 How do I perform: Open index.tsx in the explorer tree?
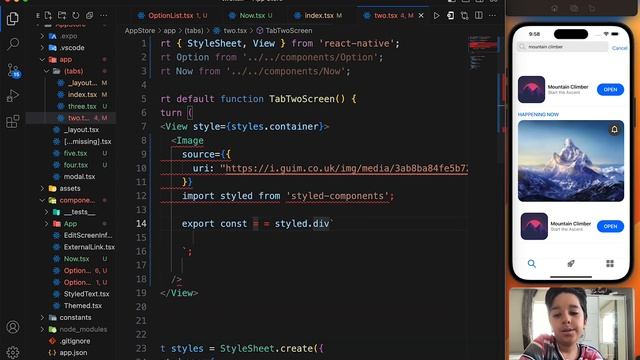coord(82,95)
